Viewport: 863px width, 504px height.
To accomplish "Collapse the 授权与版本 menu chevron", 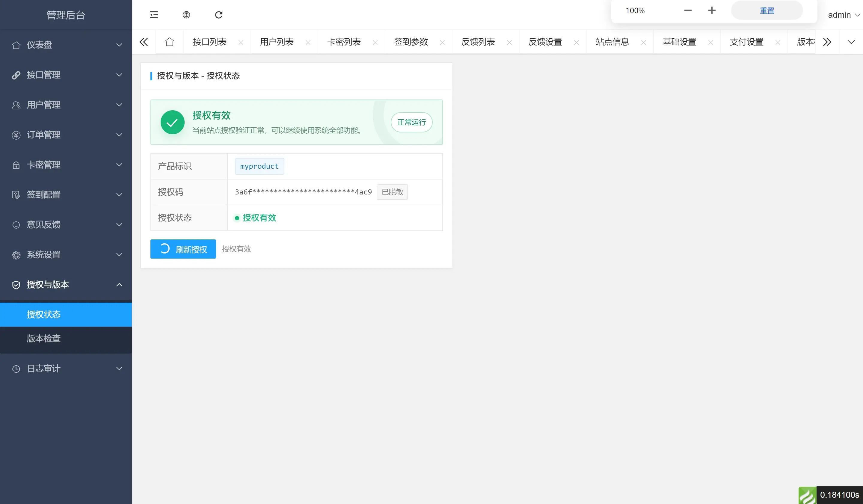I will pyautogui.click(x=119, y=285).
